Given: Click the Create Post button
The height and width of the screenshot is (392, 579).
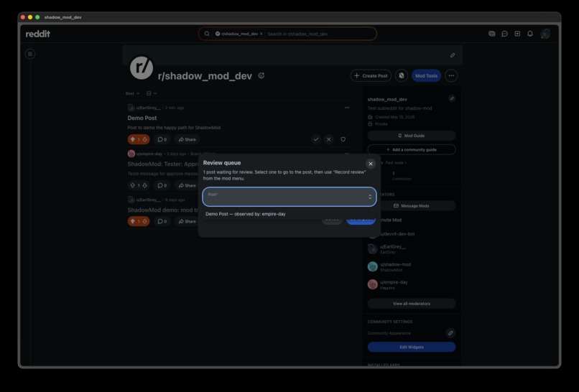Looking at the screenshot, I should click(371, 75).
